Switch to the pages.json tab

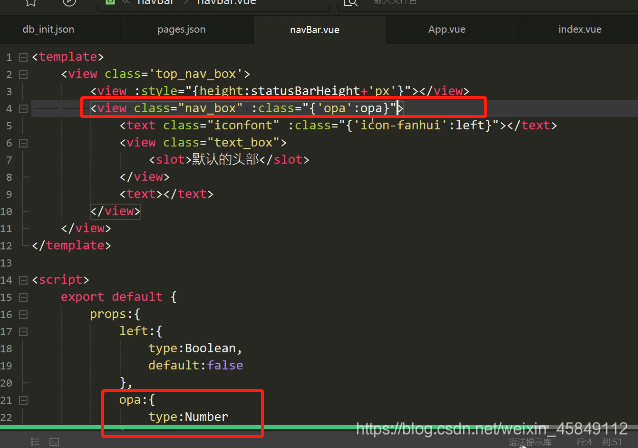181,29
